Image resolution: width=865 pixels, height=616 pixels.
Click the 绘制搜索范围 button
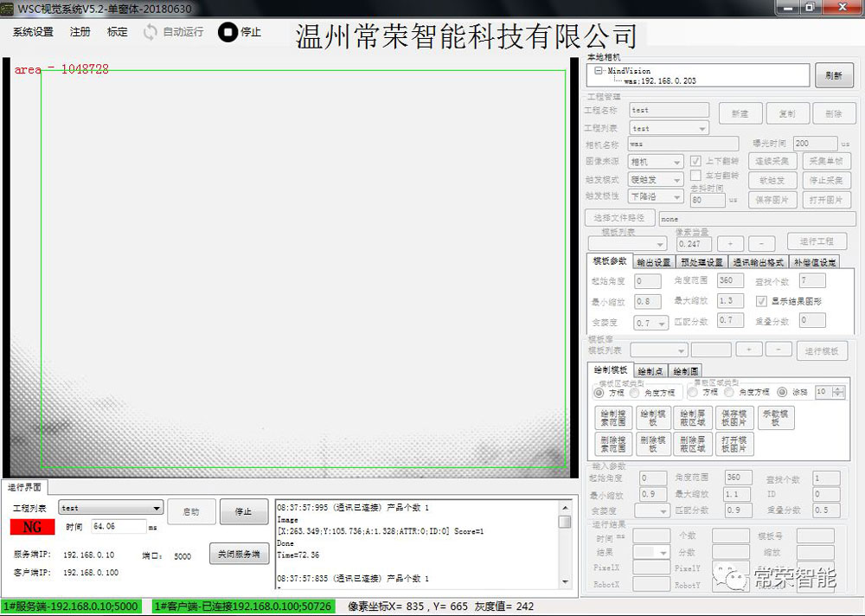pyautogui.click(x=613, y=418)
